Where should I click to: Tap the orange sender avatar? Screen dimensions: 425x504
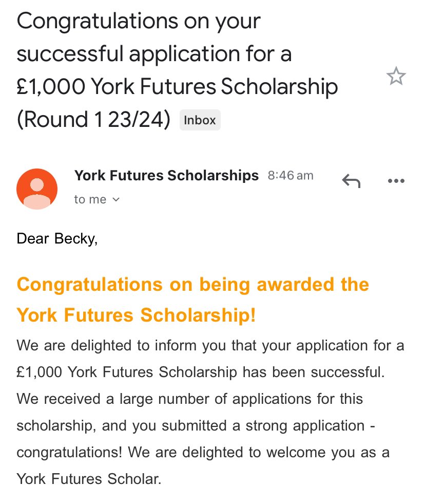(x=37, y=189)
